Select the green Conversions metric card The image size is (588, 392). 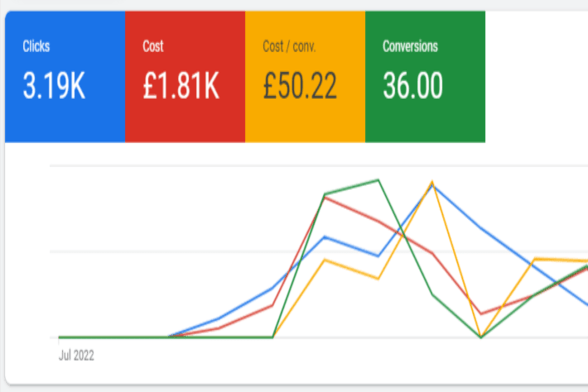[x=425, y=77]
